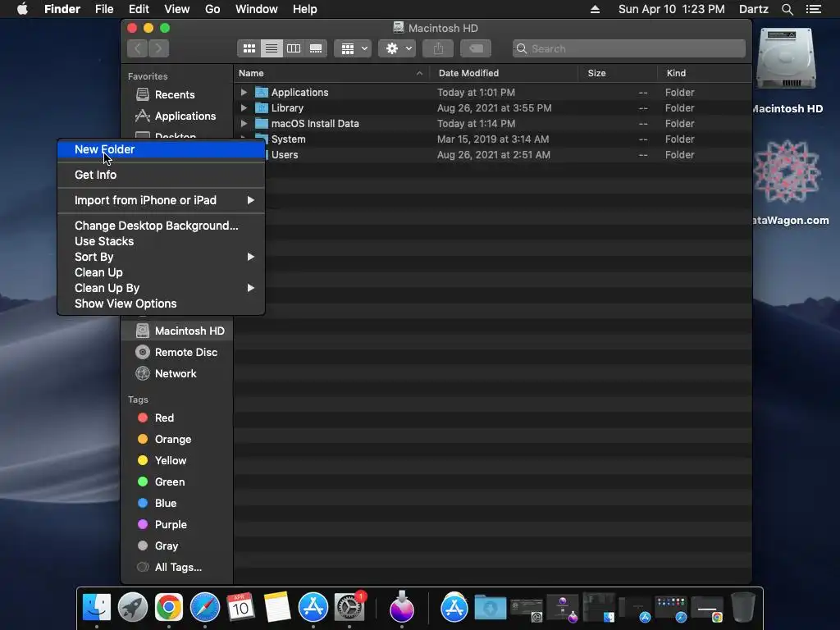
Task: Filter by the Red tag
Action: tap(156, 418)
